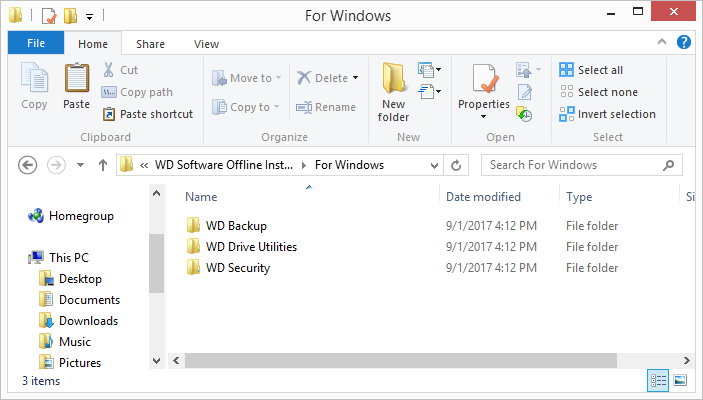Image resolution: width=703 pixels, height=400 pixels.
Task: Expand the Properties dropdown arrow
Action: pyautogui.click(x=483, y=117)
